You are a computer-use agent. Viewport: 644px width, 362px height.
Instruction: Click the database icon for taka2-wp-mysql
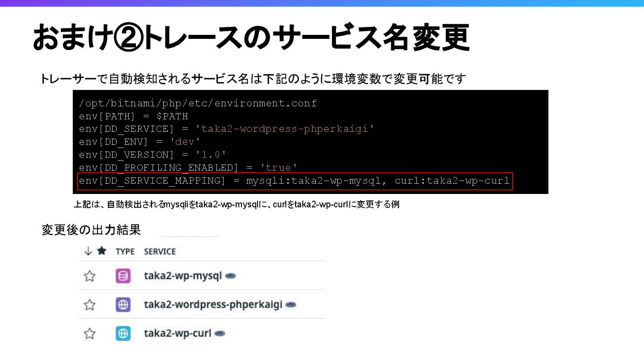[123, 276]
